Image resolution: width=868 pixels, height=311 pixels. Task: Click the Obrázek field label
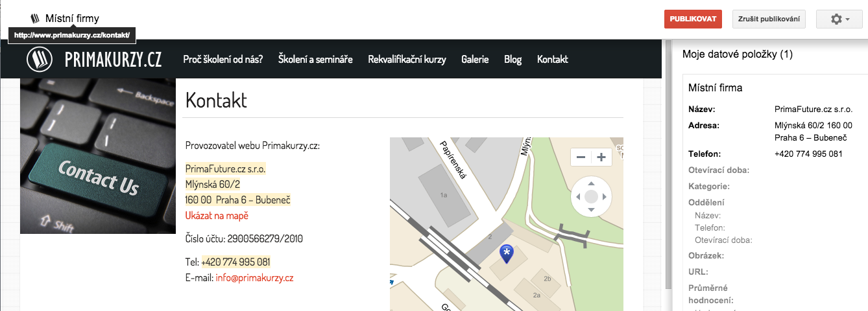pyautogui.click(x=706, y=256)
